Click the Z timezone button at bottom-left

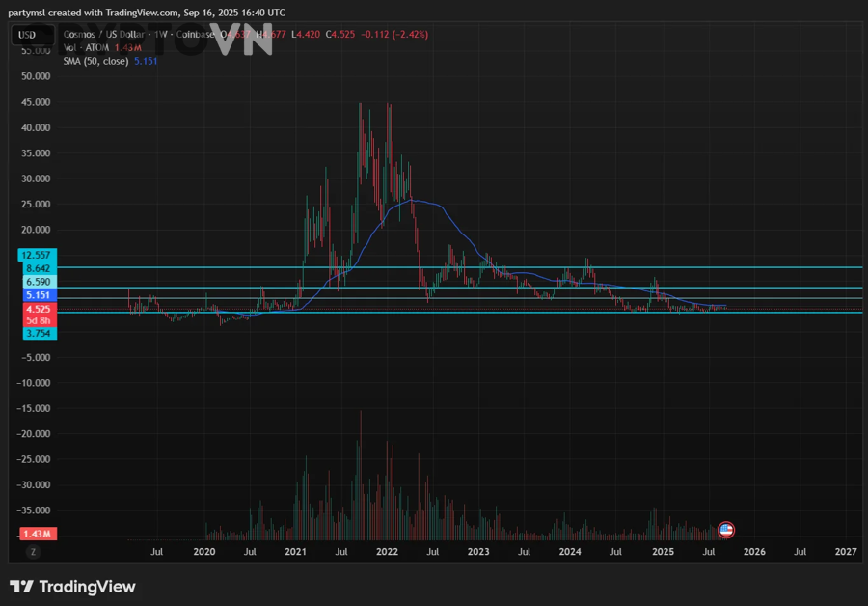pos(33,552)
